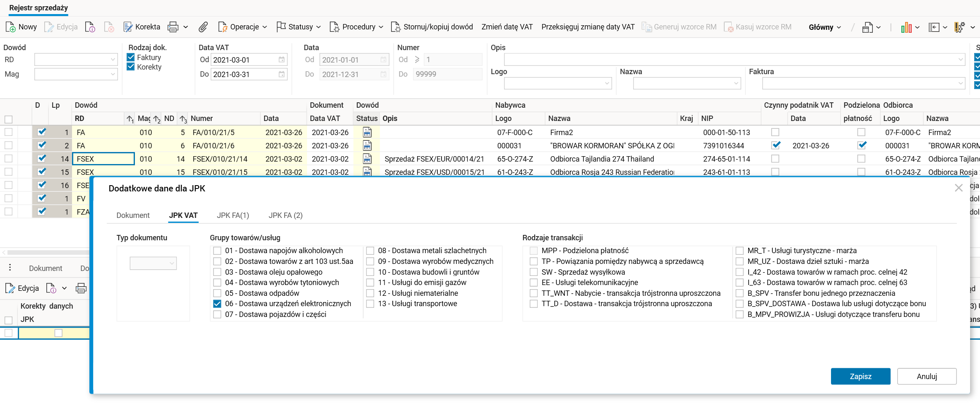Image resolution: width=980 pixels, height=406 pixels.
Task: Toggle the Faktury document type checkbox
Action: 131,57
